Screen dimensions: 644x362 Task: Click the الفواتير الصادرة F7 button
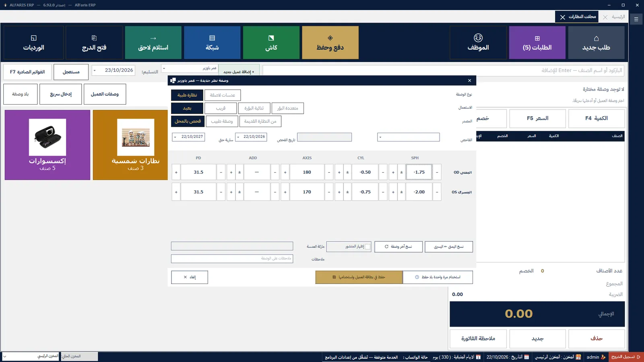27,72
